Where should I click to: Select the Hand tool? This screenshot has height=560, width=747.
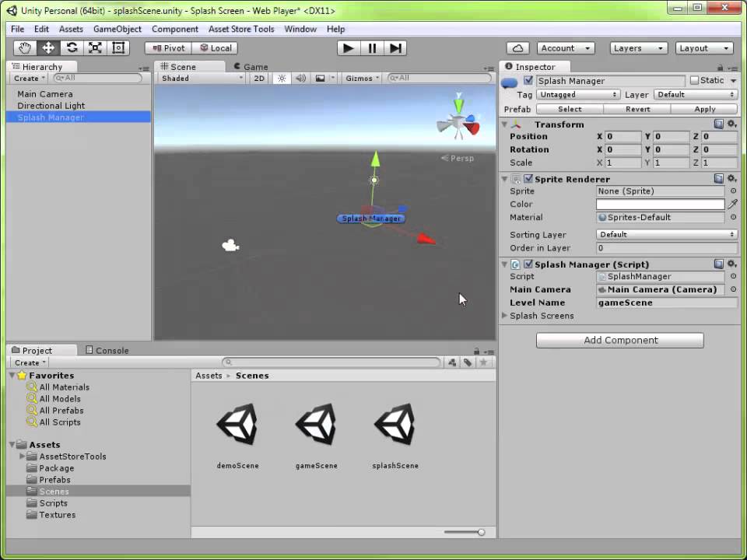25,48
